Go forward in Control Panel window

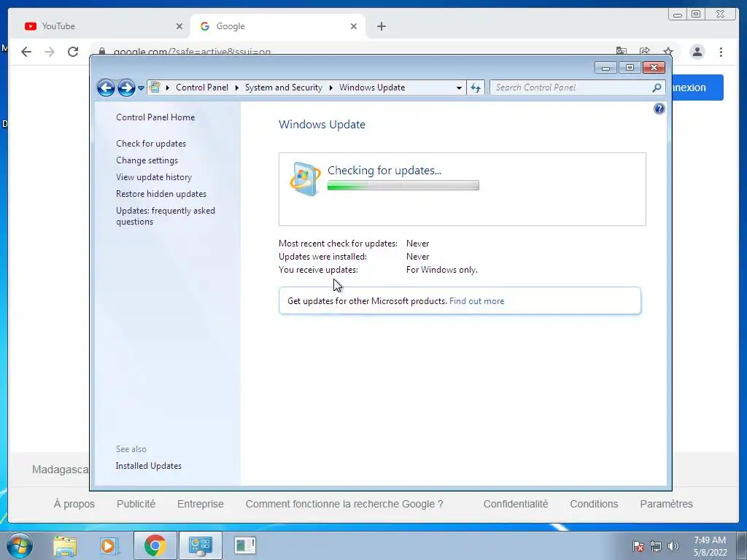click(126, 87)
